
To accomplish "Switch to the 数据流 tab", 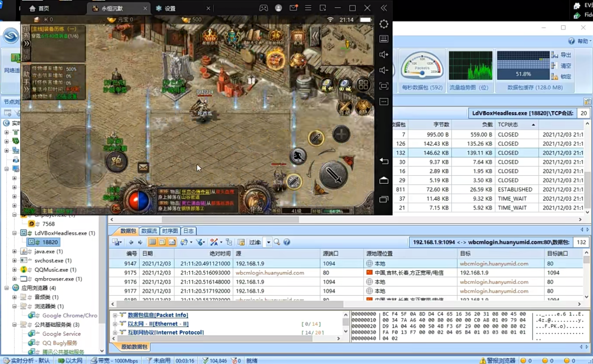I will (x=149, y=231).
